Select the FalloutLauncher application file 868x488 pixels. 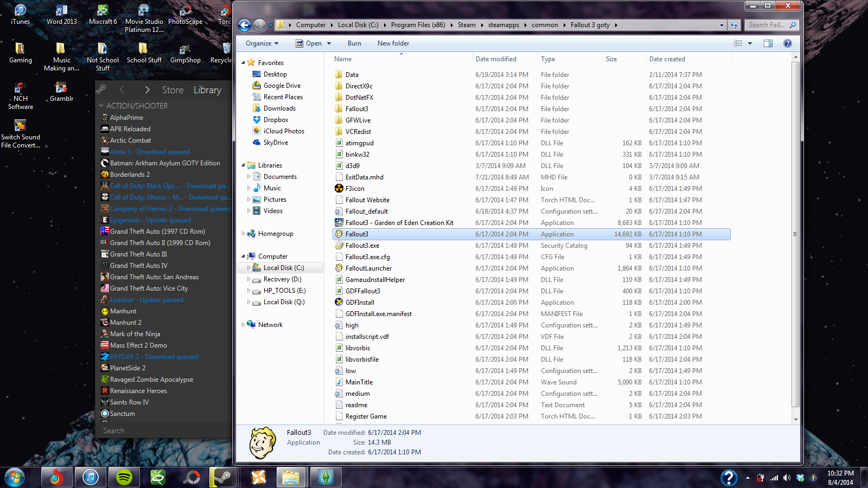tap(368, 268)
